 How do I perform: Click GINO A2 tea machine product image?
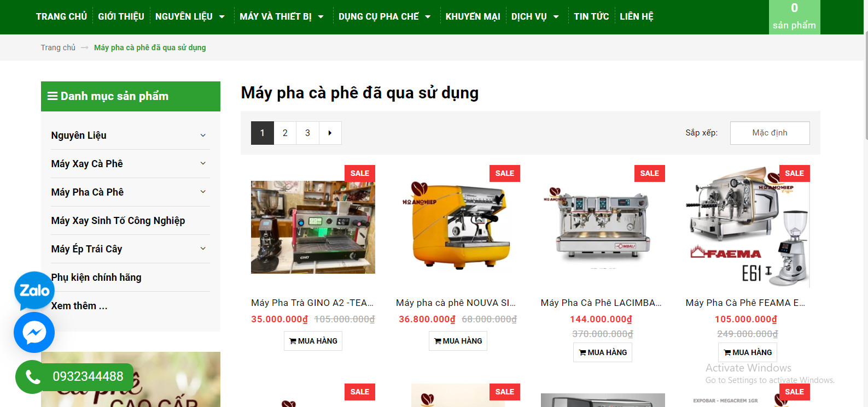(313, 227)
